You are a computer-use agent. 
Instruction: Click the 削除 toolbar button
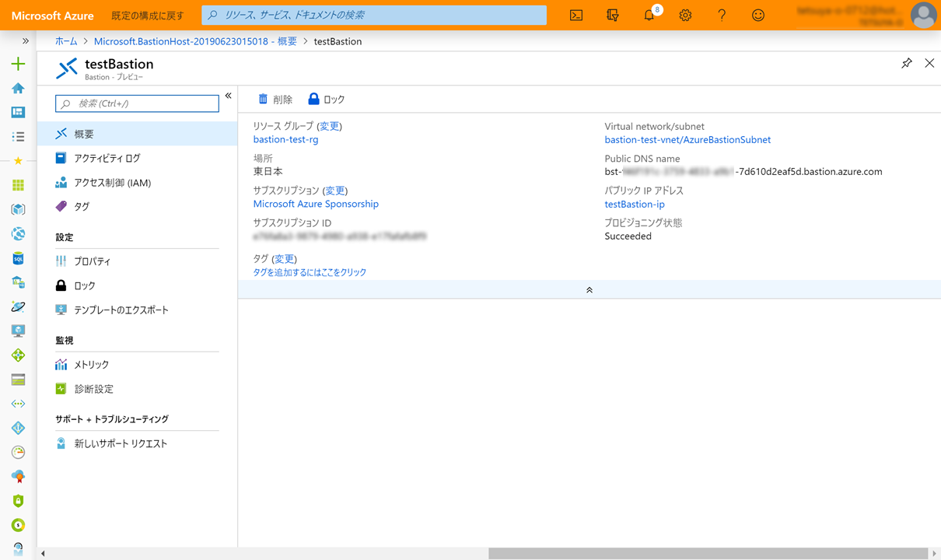[275, 99]
